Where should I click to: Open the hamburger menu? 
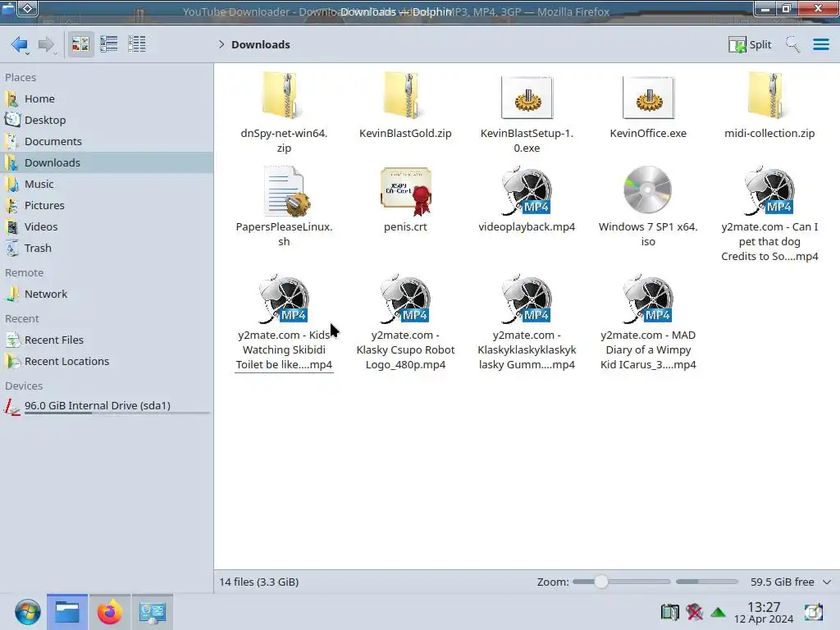pos(820,44)
